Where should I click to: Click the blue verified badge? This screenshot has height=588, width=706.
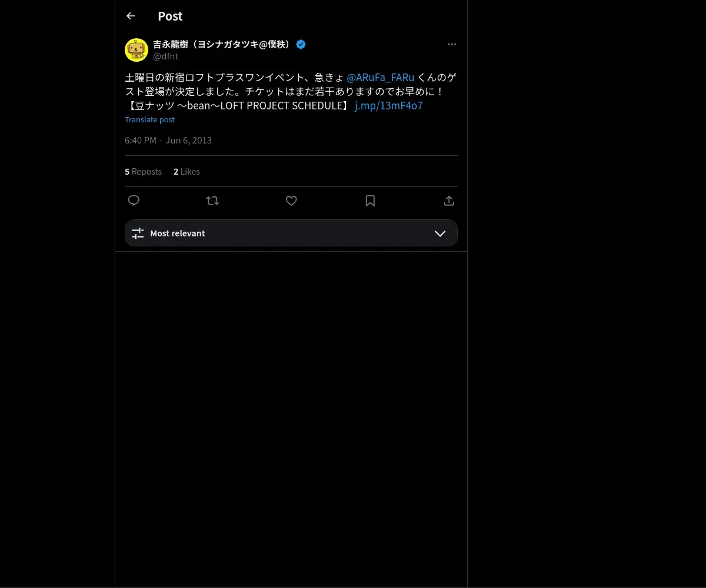point(301,44)
